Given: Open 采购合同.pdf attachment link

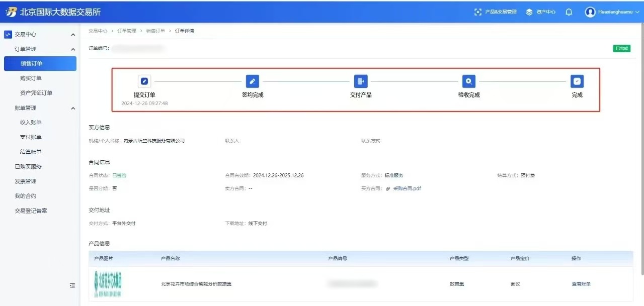Looking at the screenshot, I should [407, 188].
